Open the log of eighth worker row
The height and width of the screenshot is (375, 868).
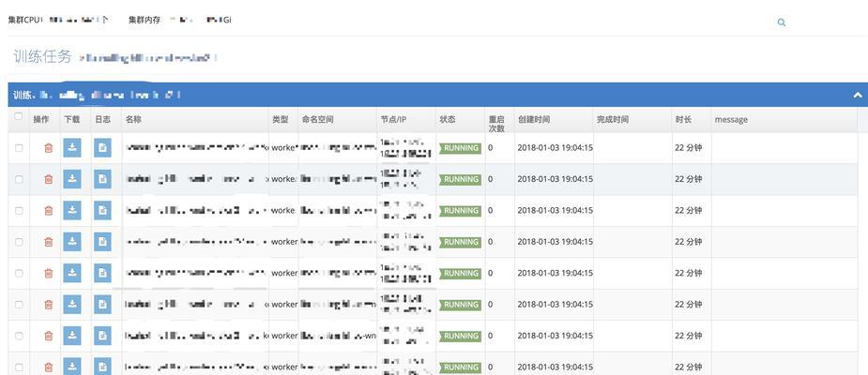click(102, 367)
